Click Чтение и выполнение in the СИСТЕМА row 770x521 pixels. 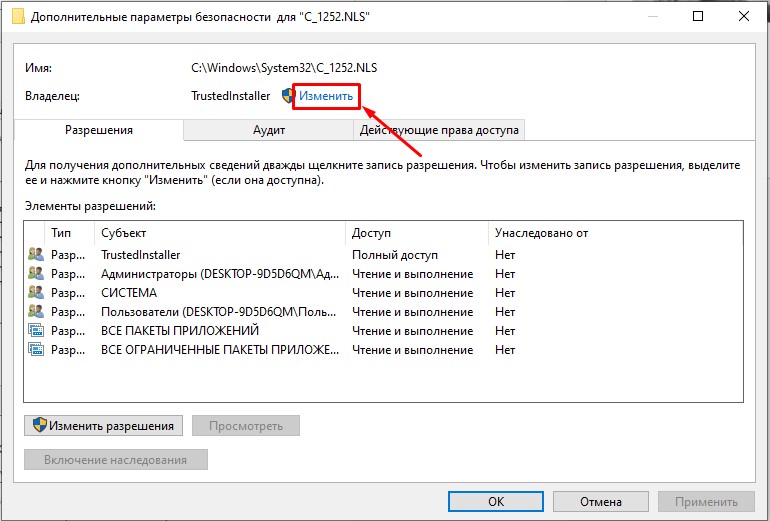click(412, 293)
